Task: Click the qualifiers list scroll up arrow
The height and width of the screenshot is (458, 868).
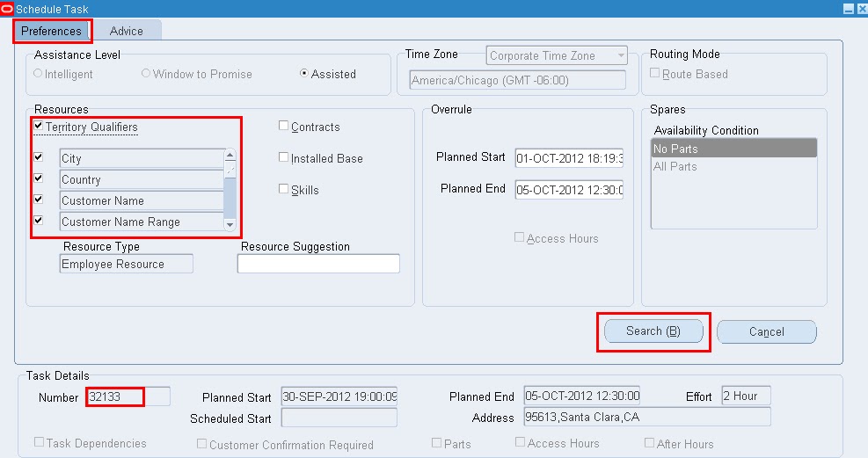Action: point(230,155)
